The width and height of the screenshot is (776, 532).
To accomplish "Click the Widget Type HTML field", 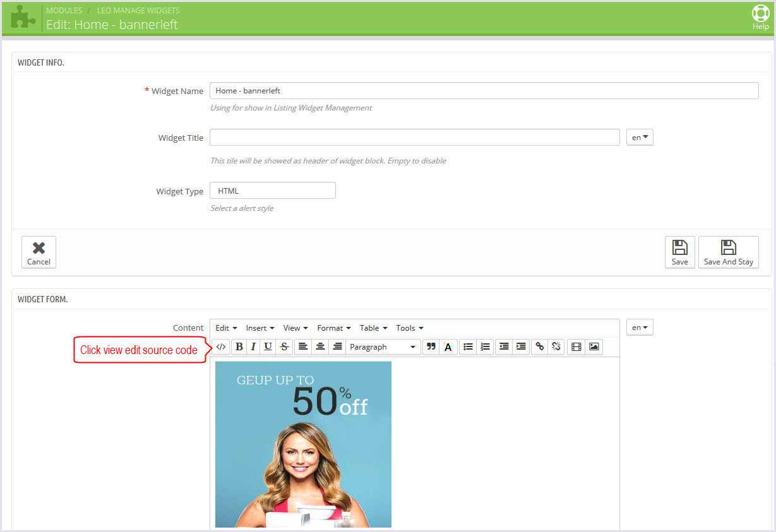I will pos(272,191).
